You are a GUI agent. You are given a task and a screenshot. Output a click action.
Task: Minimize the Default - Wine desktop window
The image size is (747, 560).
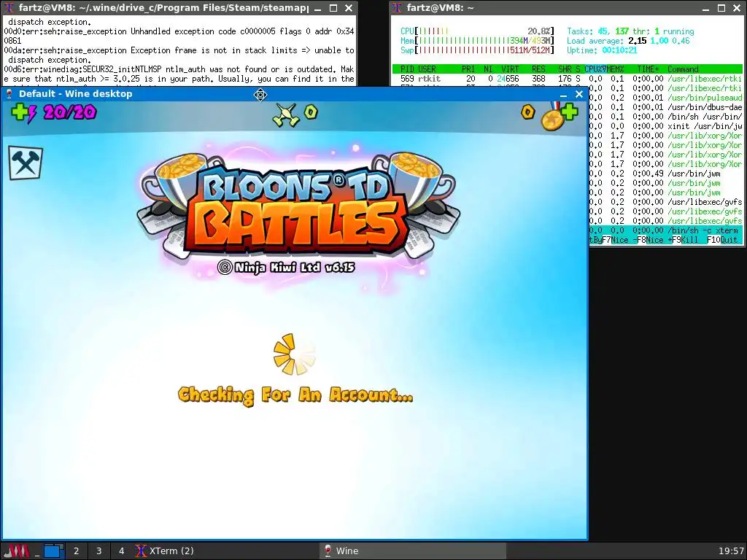coord(564,94)
